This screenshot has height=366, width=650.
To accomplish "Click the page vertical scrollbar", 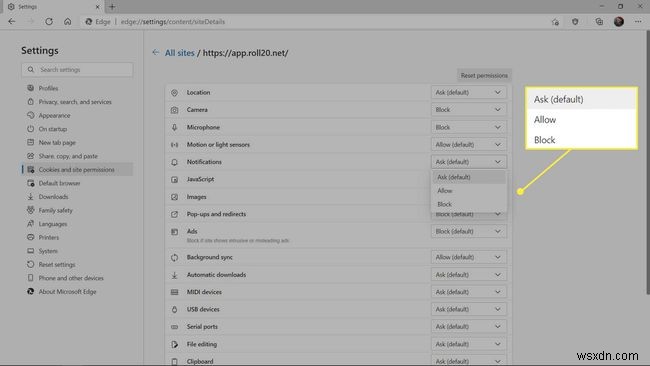I will tap(647, 162).
